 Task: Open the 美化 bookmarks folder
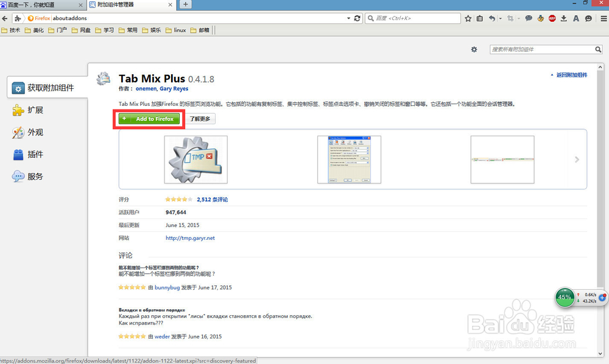[x=34, y=30]
